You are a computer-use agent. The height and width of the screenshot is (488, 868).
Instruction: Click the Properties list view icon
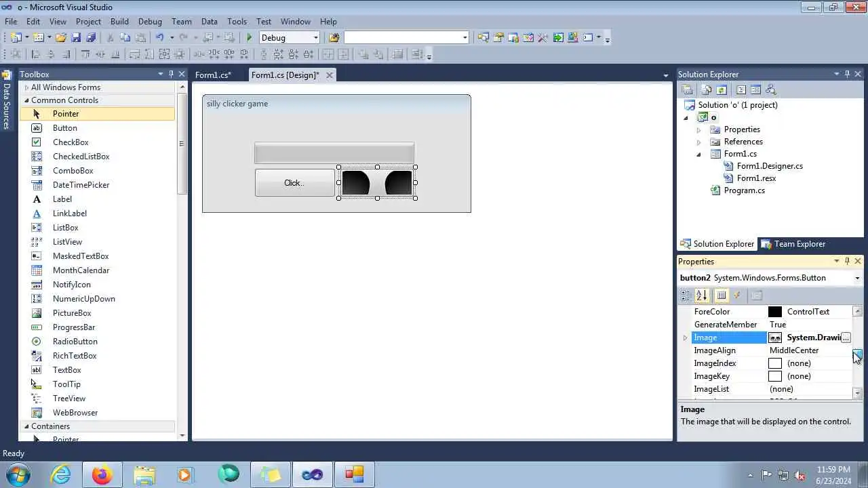722,296
